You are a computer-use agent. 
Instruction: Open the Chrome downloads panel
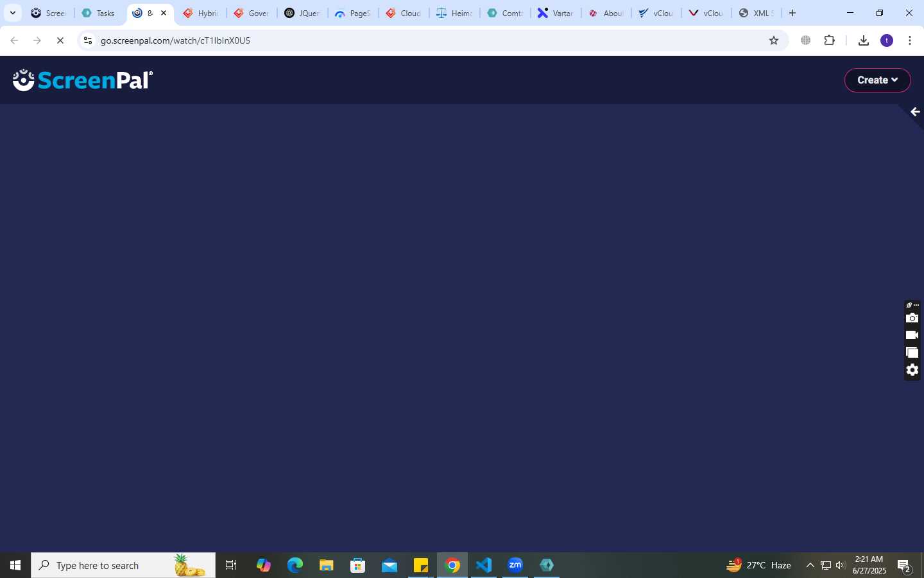(864, 40)
